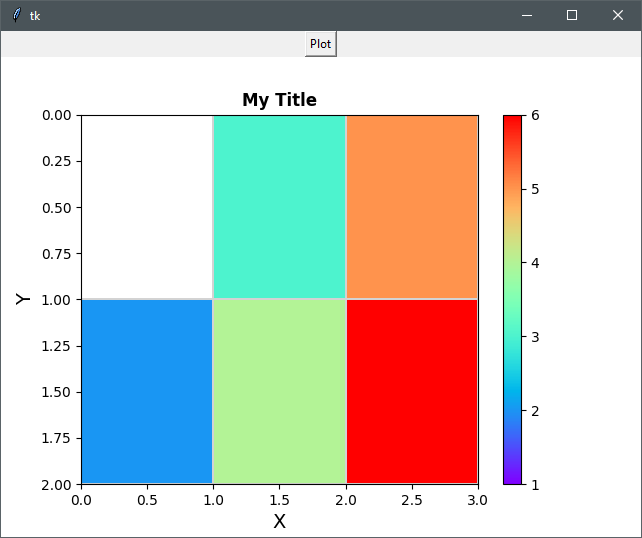This screenshot has height=538, width=642.
Task: Click y-axis tick label 1.25
Action: [57, 346]
